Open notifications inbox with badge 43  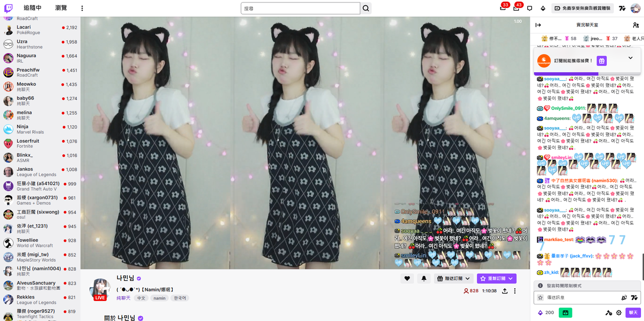click(516, 8)
